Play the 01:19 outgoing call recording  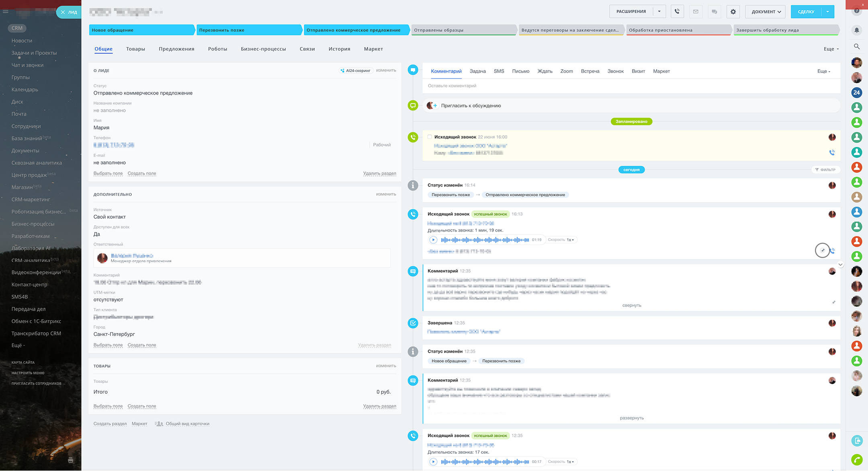(433, 240)
